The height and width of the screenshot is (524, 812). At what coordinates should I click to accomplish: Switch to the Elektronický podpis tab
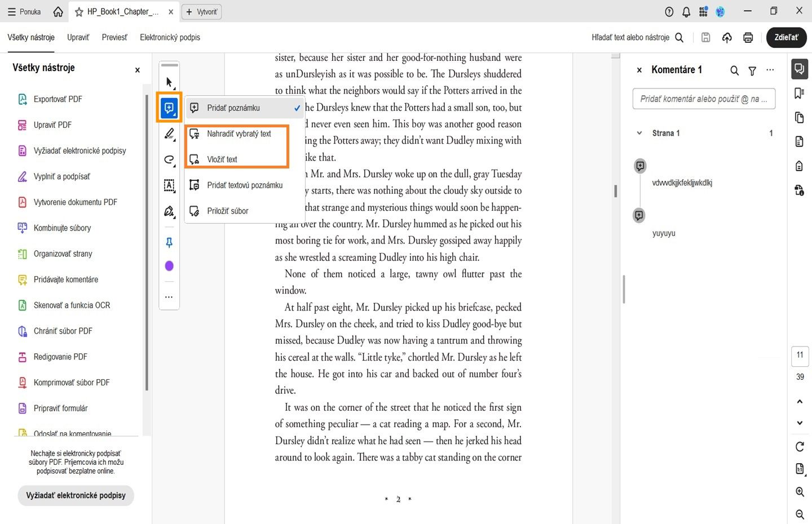point(170,37)
